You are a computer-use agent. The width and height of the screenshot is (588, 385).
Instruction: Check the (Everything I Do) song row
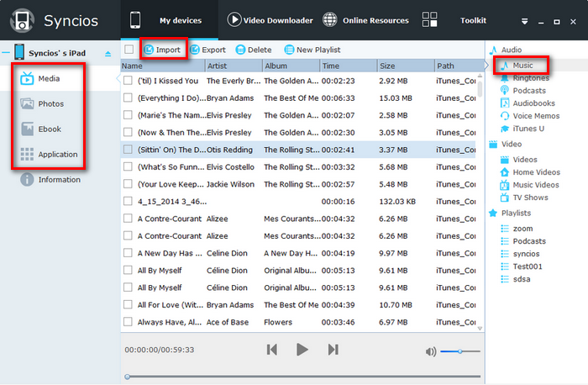coord(128,98)
